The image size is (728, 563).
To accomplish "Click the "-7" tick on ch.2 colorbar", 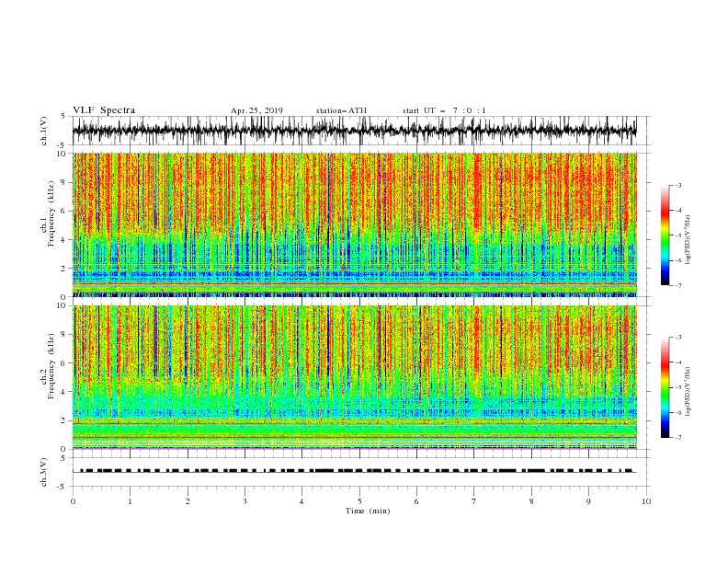I will [x=678, y=438].
